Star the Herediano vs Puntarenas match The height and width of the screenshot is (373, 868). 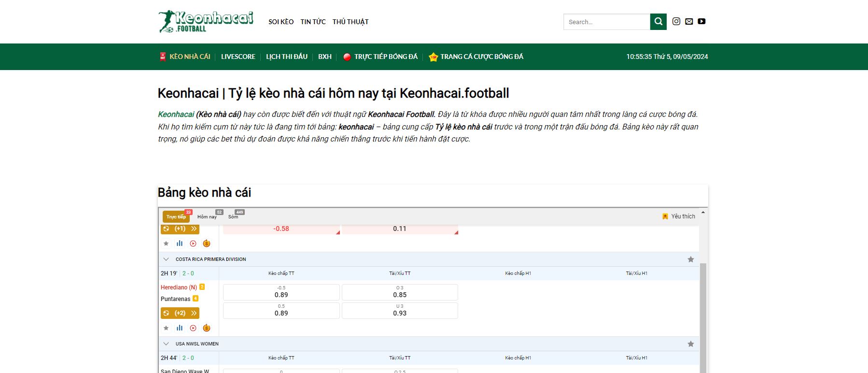click(166, 328)
